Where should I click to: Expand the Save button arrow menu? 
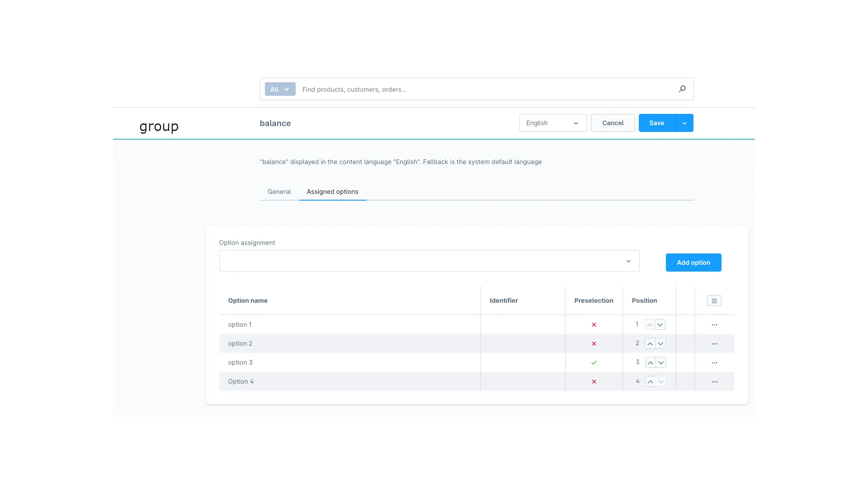click(x=684, y=123)
